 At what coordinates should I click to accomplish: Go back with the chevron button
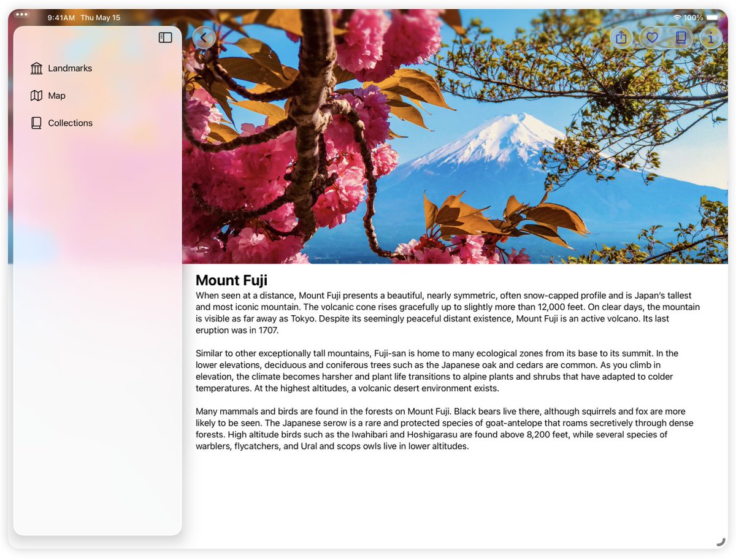204,37
